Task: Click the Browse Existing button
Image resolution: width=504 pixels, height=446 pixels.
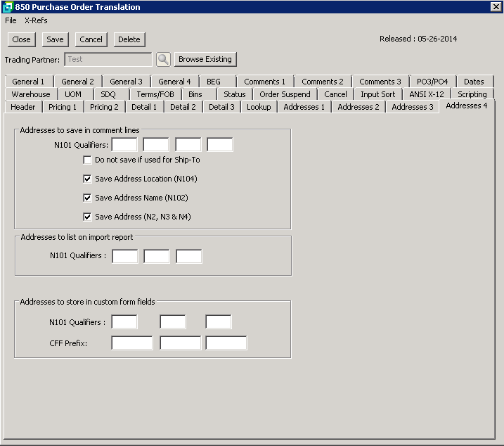Action: click(205, 59)
